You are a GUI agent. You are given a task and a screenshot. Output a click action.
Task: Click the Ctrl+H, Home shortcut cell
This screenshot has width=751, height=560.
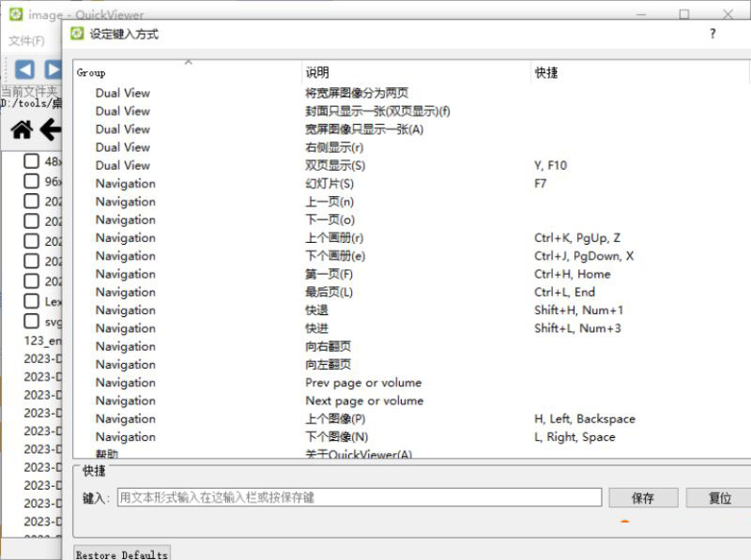coord(573,274)
